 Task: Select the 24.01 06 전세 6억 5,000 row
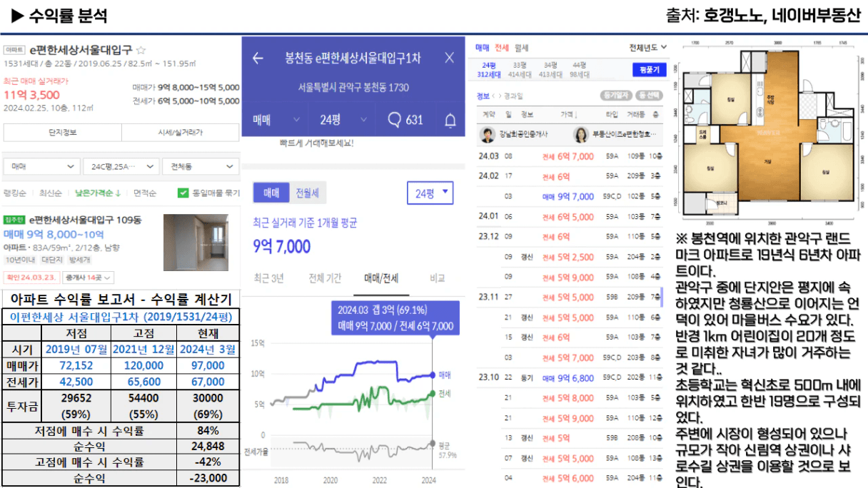[570, 217]
